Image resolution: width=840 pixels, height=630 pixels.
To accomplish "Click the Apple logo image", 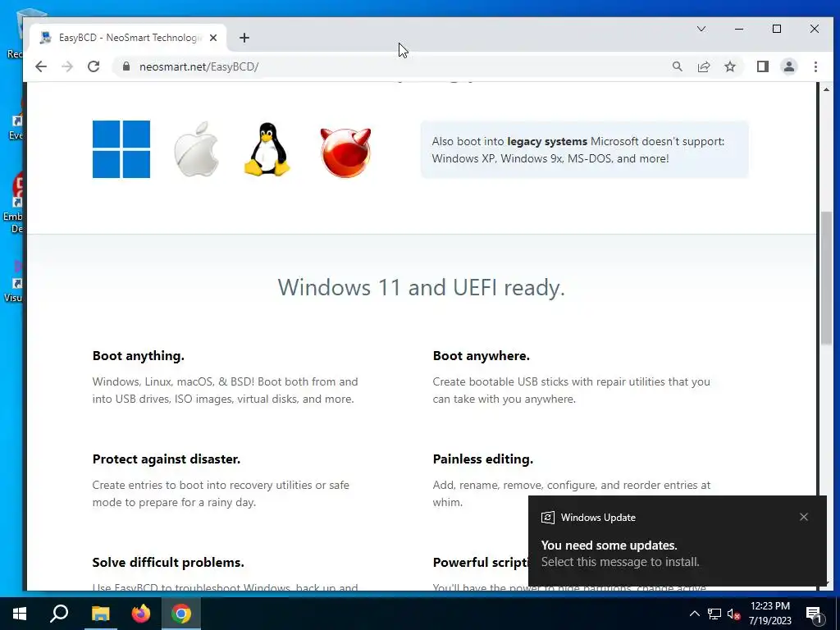I will click(196, 149).
